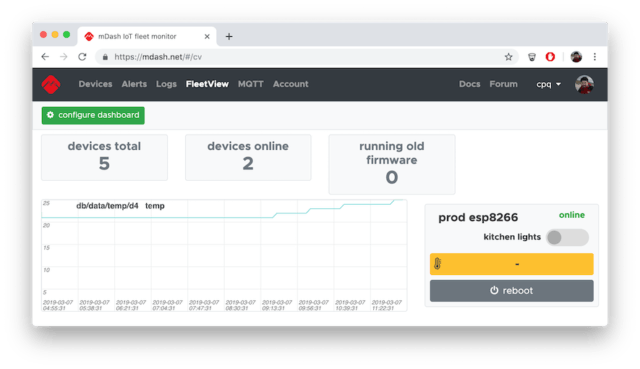Open a new tab with plus icon

[x=229, y=36]
